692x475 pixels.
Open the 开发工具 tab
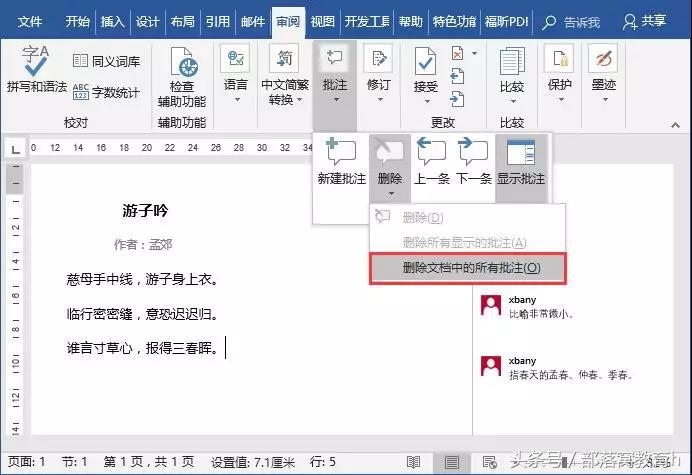(367, 22)
